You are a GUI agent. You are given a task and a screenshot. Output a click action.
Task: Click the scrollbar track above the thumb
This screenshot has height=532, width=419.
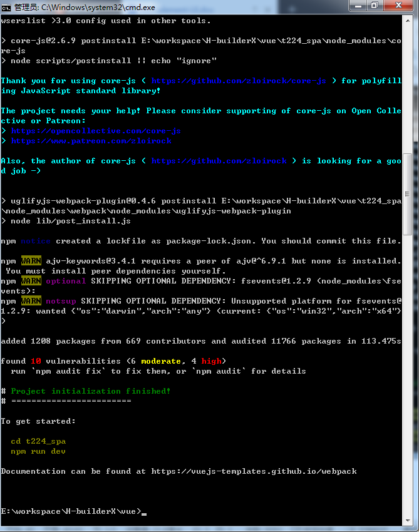(407, 88)
